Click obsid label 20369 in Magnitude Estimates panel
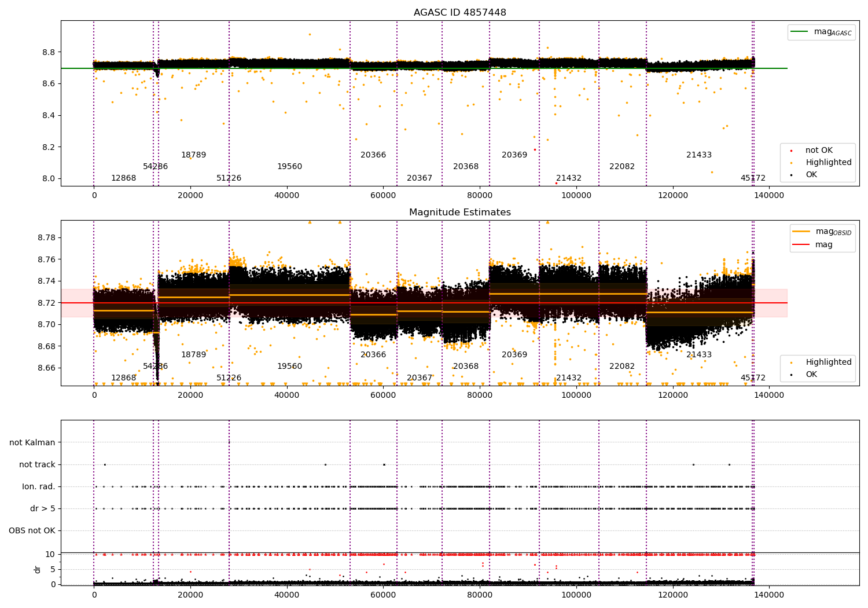Image resolution: width=868 pixels, height=608 pixels. [514, 355]
